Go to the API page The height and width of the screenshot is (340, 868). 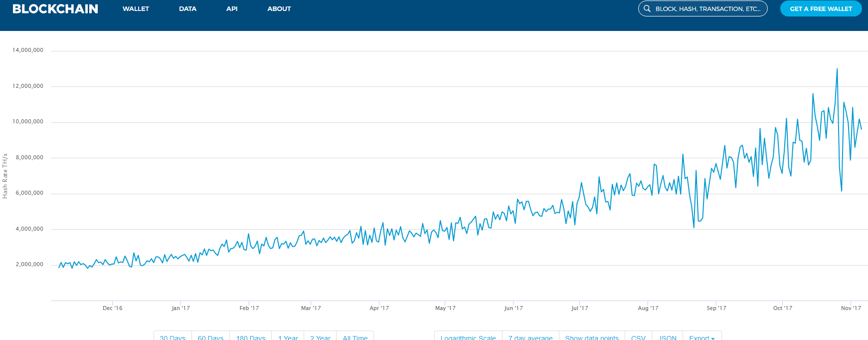[232, 9]
